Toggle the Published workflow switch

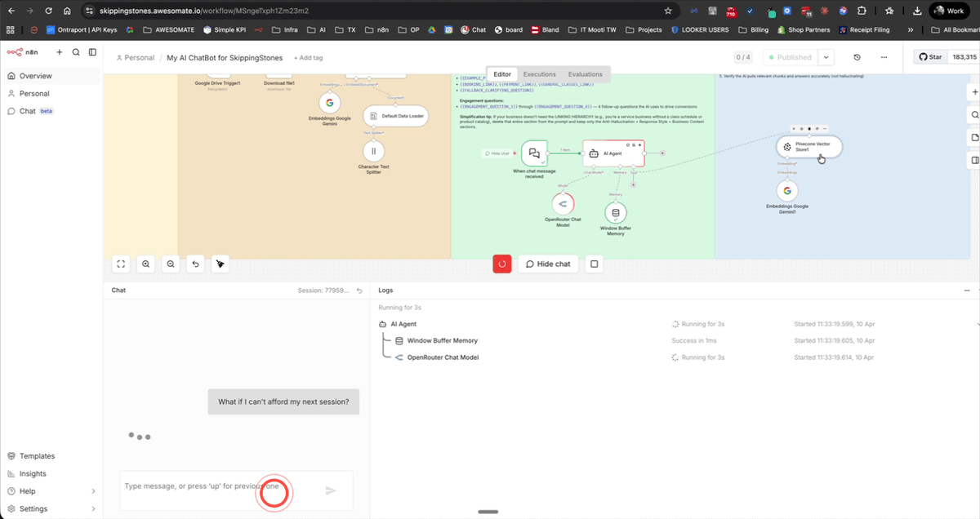click(786, 57)
